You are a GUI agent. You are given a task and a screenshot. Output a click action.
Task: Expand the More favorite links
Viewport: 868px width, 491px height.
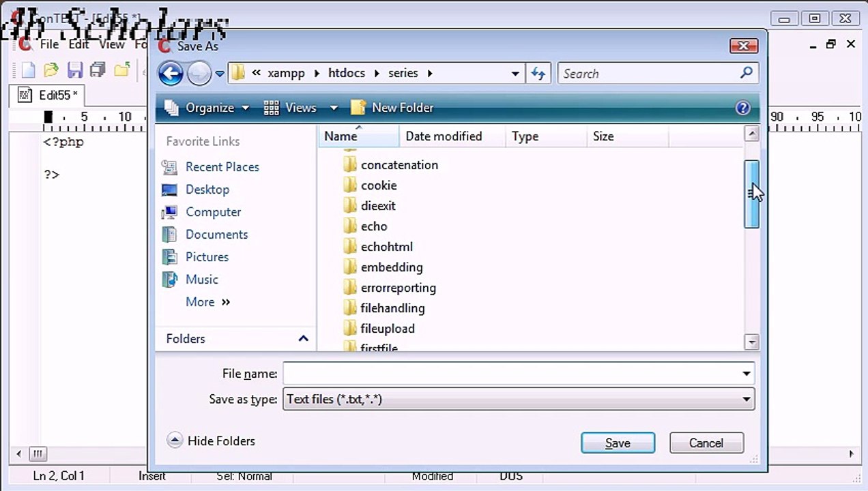point(208,302)
